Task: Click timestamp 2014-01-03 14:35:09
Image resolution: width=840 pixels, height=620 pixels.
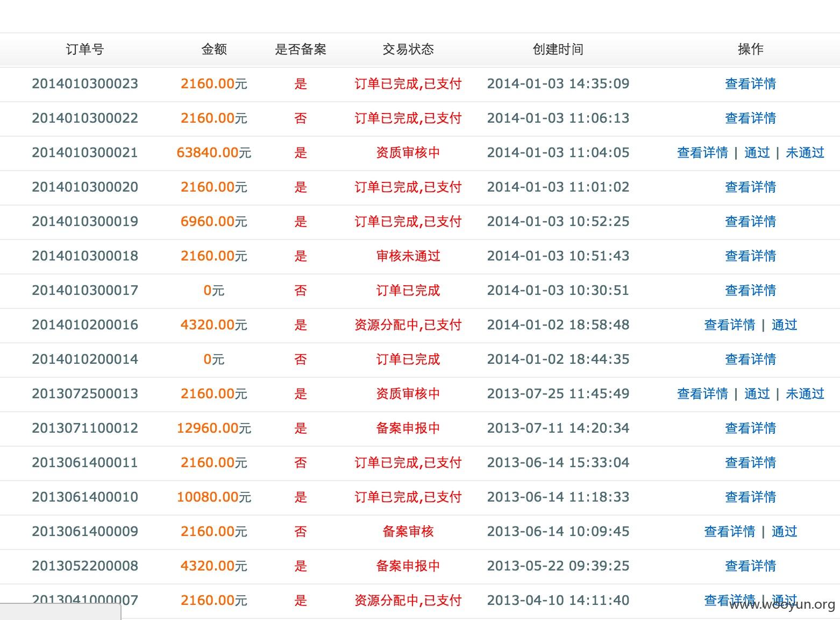Action: coord(558,84)
